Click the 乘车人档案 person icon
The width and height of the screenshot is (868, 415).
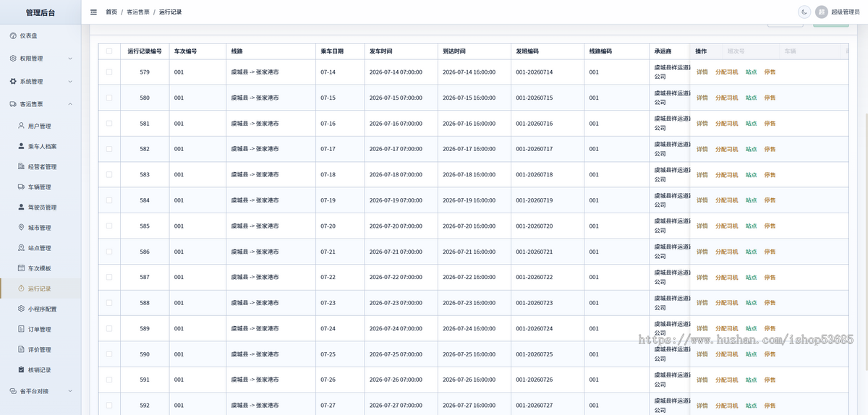tap(21, 146)
